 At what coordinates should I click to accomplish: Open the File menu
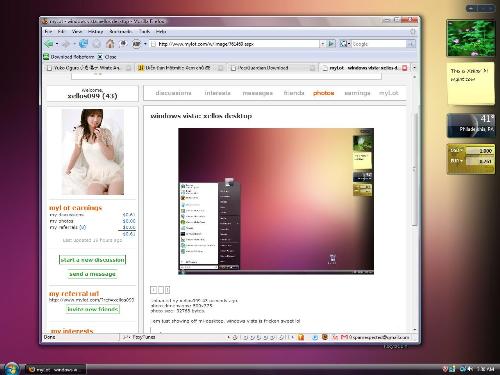coord(48,31)
